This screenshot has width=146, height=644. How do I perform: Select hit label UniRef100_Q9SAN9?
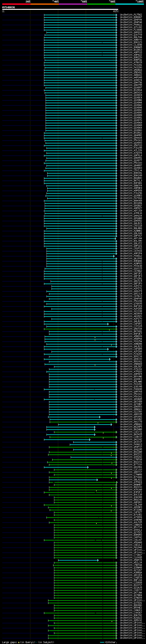point(131,218)
